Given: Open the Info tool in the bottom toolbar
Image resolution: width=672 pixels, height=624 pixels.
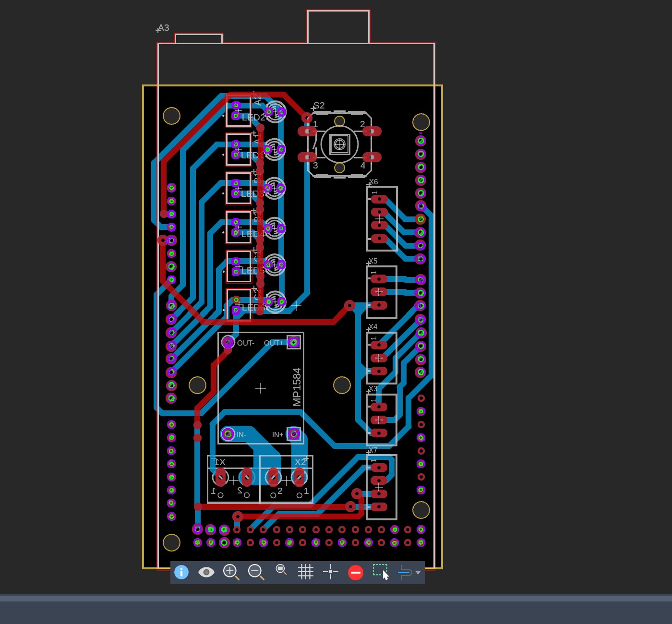Looking at the screenshot, I should (181, 572).
